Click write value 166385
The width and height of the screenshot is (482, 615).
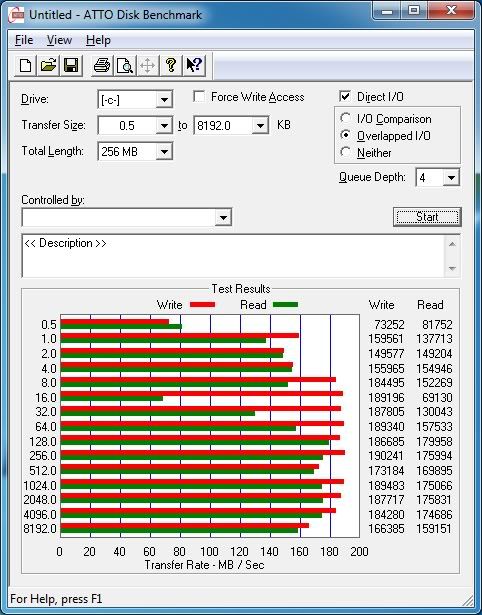point(386,529)
